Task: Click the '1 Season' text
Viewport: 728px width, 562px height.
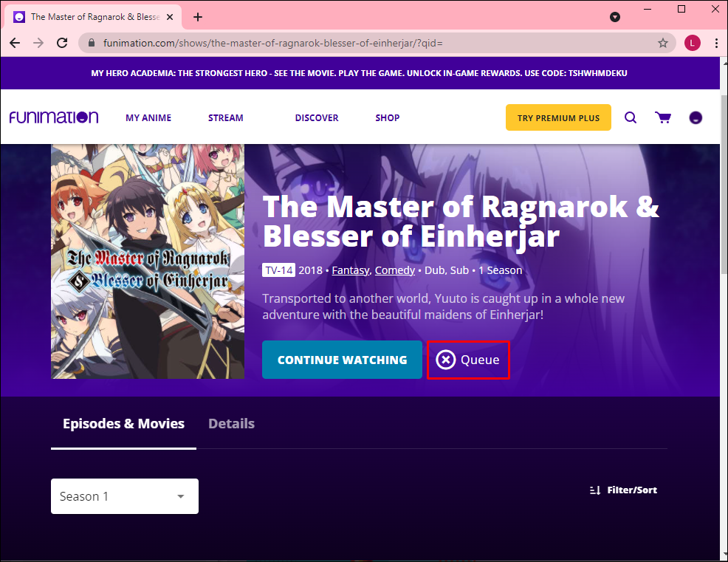Action: coord(501,270)
